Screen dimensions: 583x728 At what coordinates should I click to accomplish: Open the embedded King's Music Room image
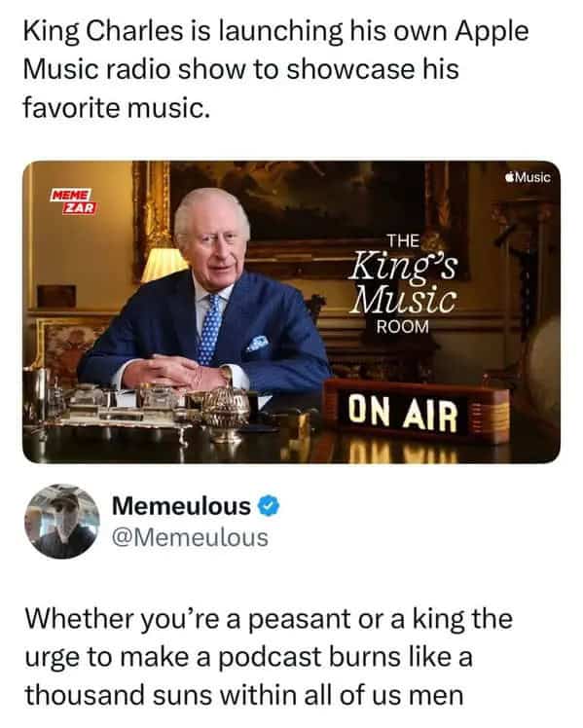292,312
